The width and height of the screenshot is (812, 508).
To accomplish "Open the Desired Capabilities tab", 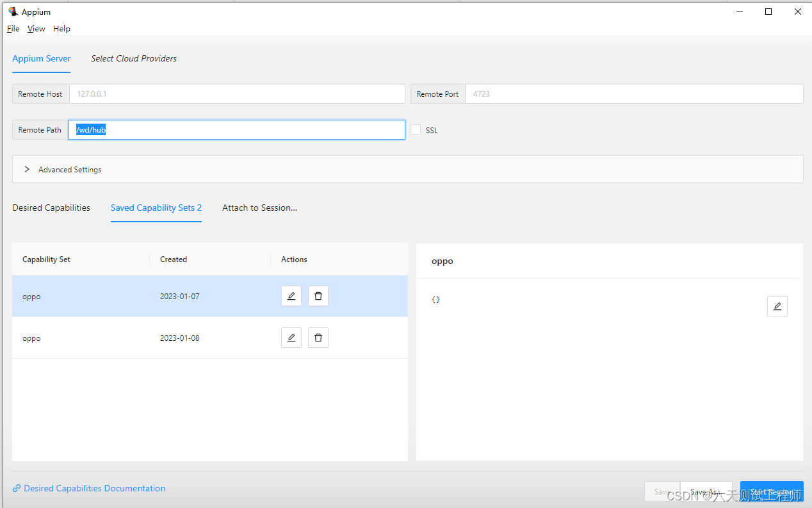I will [51, 208].
